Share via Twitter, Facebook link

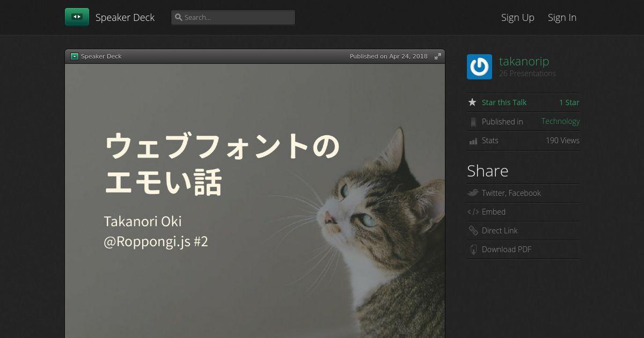point(511,193)
